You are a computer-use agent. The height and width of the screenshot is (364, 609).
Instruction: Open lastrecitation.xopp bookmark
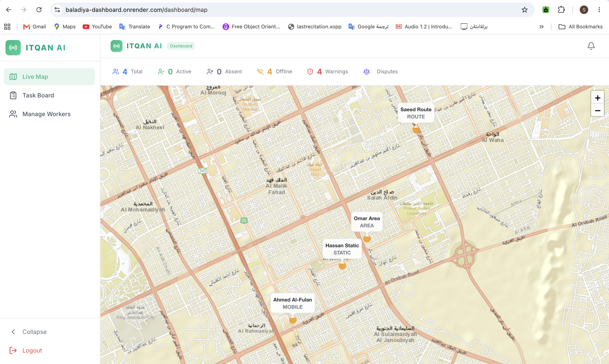pyautogui.click(x=315, y=26)
